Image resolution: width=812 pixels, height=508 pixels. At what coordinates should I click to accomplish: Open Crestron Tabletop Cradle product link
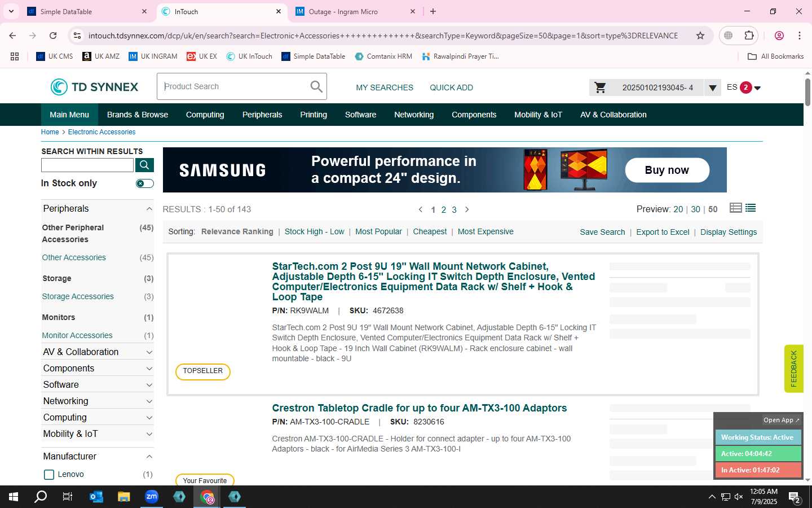pyautogui.click(x=419, y=408)
